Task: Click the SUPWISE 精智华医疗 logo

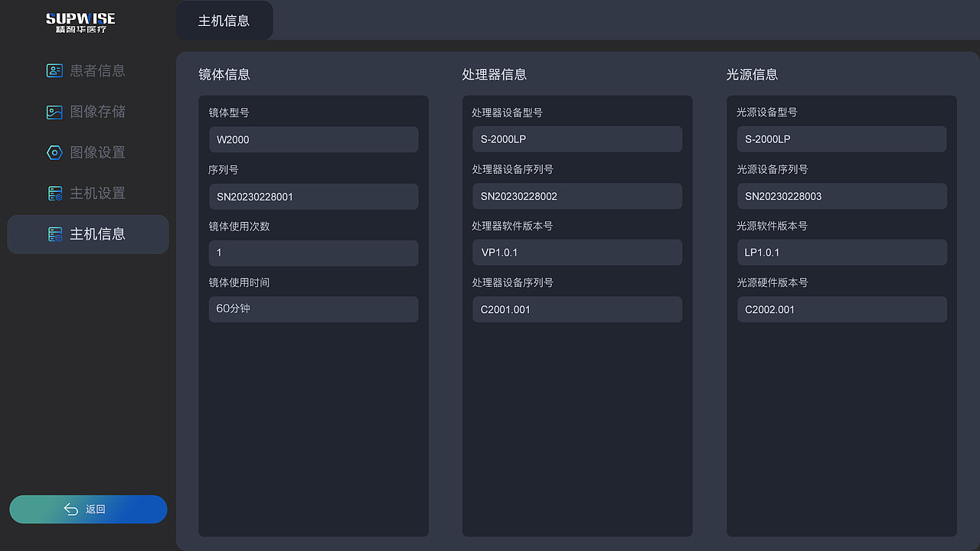Action: pyautogui.click(x=81, y=21)
